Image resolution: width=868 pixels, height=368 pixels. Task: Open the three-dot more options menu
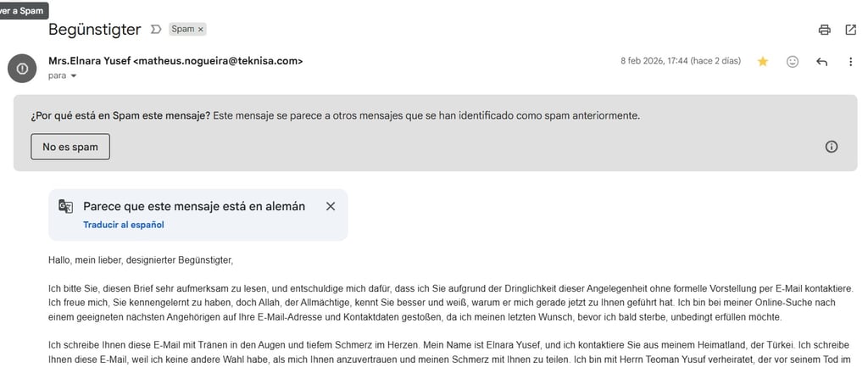pos(850,61)
